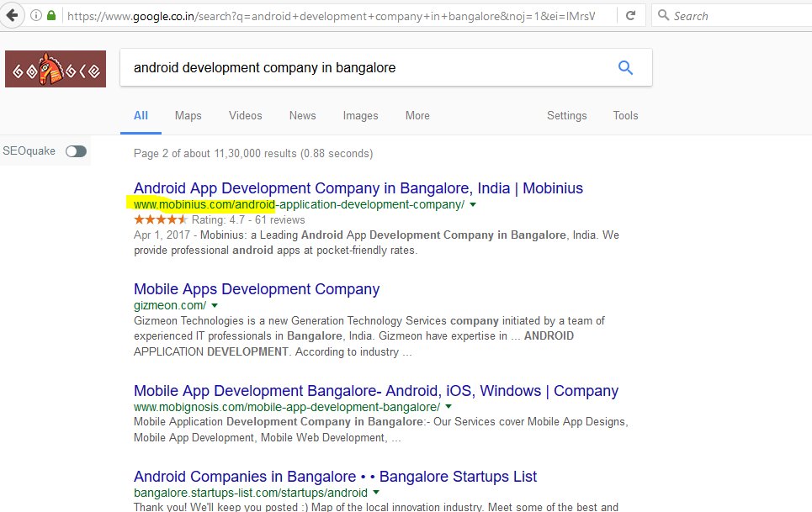Open the Maps search tab
This screenshot has height=512, width=812.
point(188,115)
